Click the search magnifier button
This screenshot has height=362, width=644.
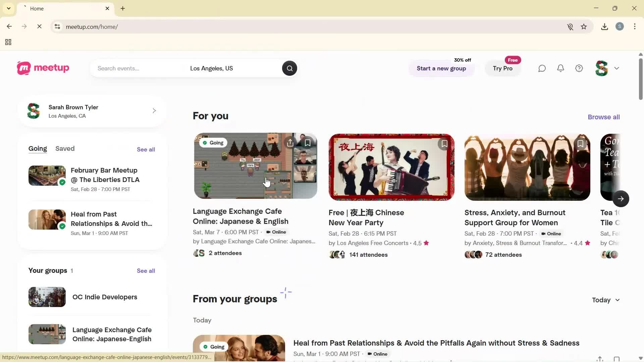click(x=289, y=68)
